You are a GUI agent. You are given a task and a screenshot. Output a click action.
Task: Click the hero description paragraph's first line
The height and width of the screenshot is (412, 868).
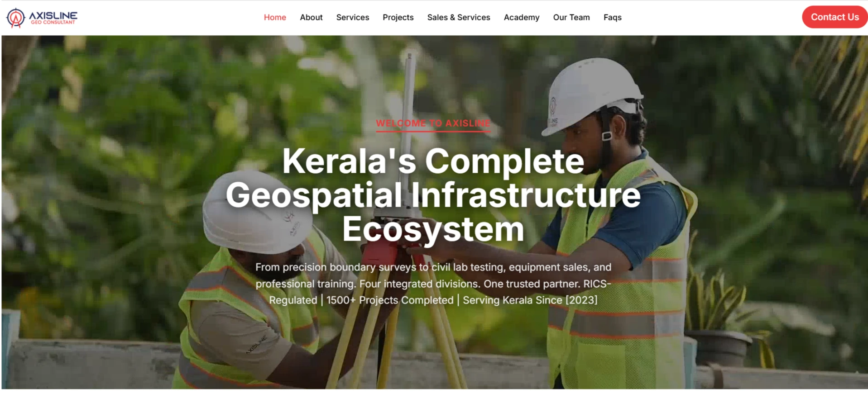click(433, 267)
